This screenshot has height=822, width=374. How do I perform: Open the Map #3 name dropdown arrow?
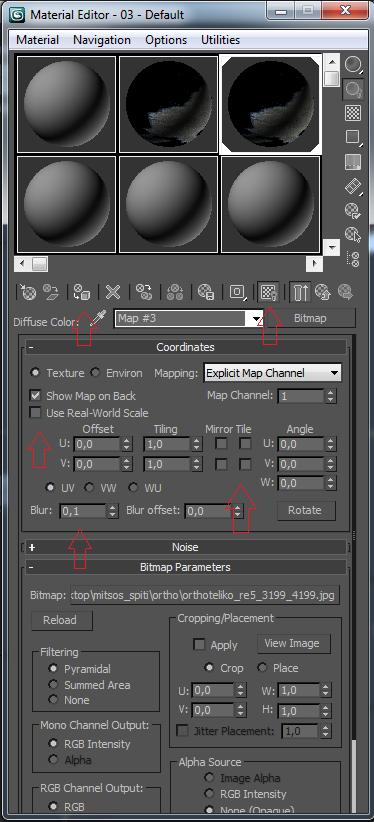(x=257, y=318)
